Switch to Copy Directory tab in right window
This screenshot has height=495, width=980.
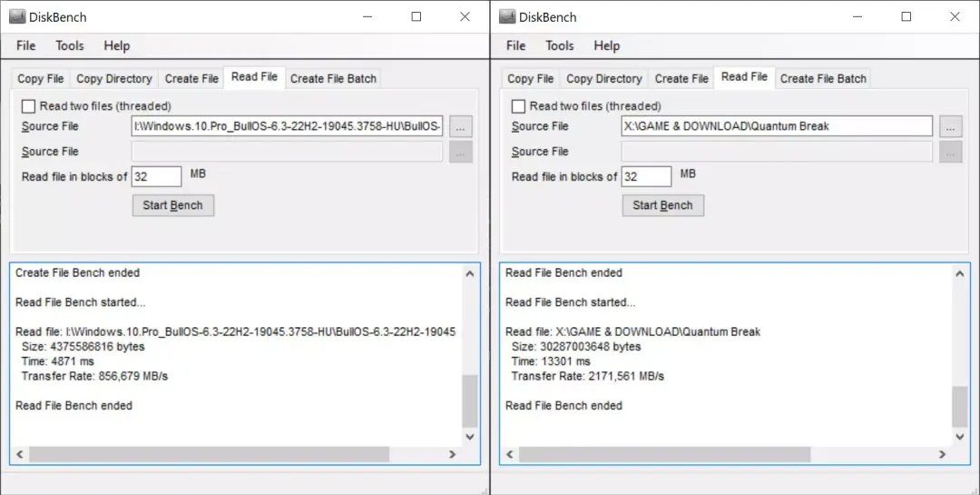[603, 79]
